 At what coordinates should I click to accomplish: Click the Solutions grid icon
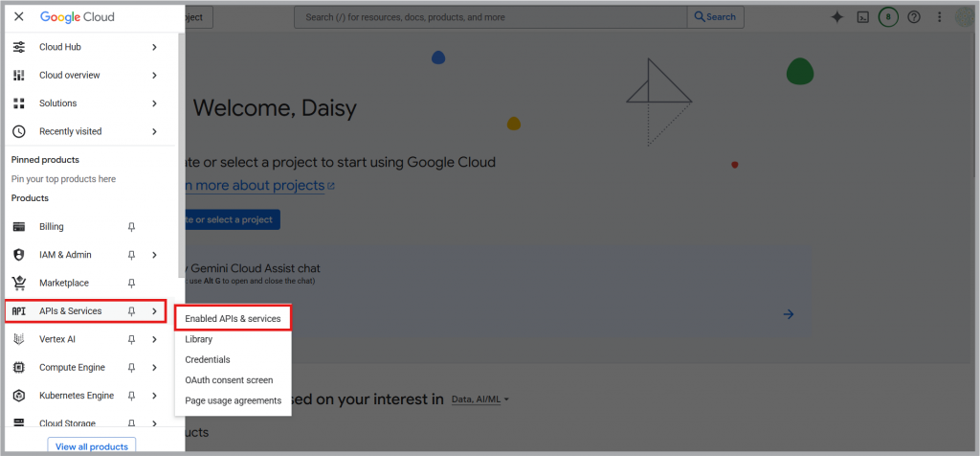coord(19,103)
